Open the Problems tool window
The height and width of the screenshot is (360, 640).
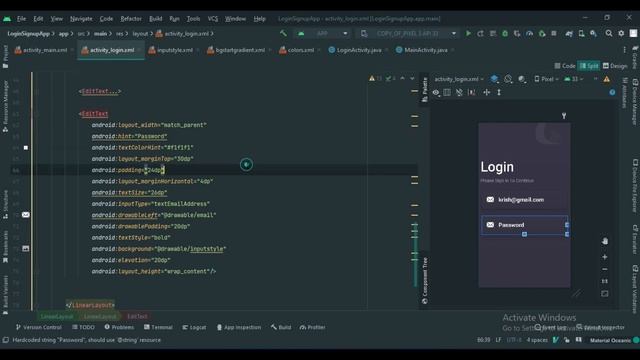click(x=119, y=327)
